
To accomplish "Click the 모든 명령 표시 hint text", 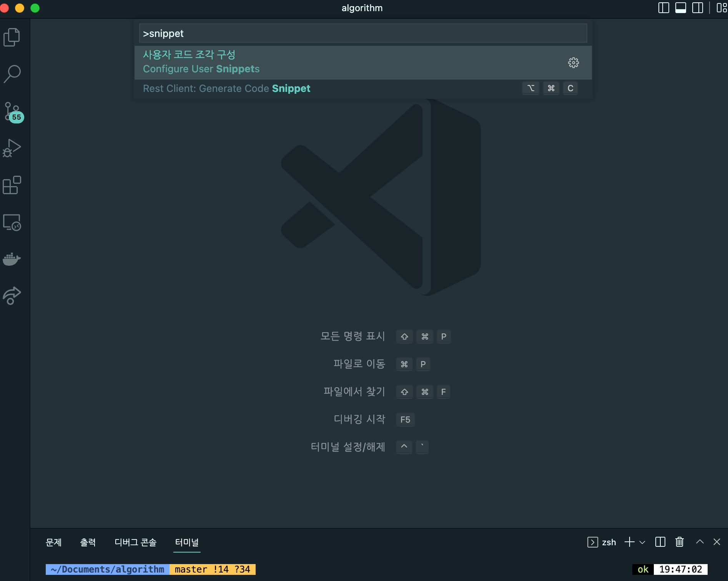I will point(352,336).
